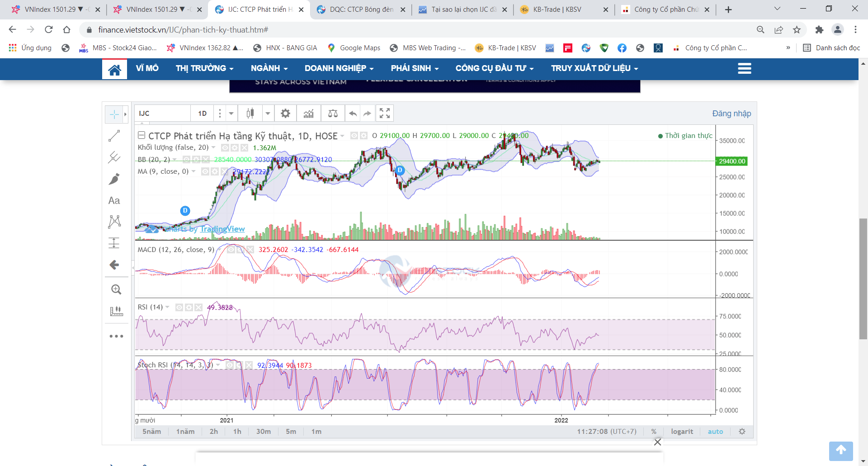
Task: Toggle the percent scale button
Action: click(654, 432)
